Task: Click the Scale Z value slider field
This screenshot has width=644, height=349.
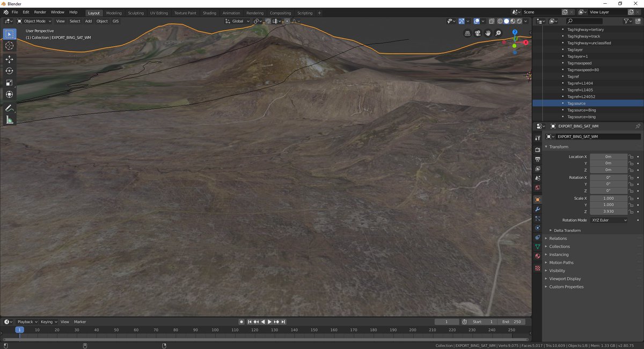Action: point(609,212)
